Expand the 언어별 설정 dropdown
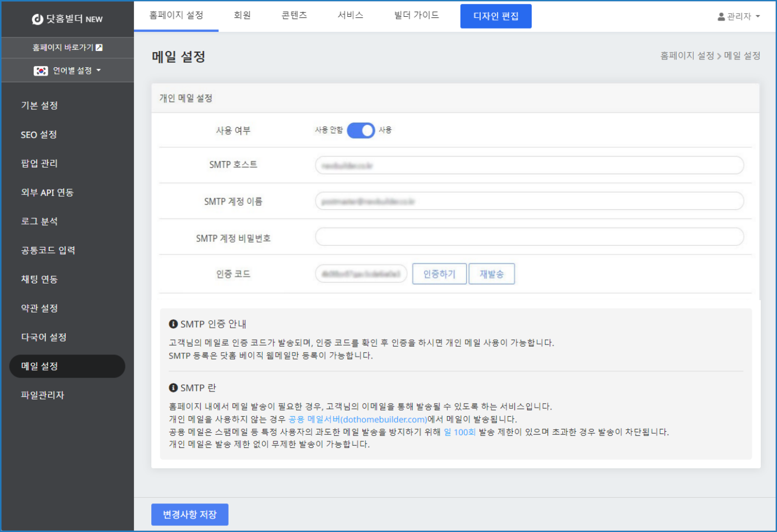Image resolution: width=777 pixels, height=532 pixels. click(x=99, y=71)
